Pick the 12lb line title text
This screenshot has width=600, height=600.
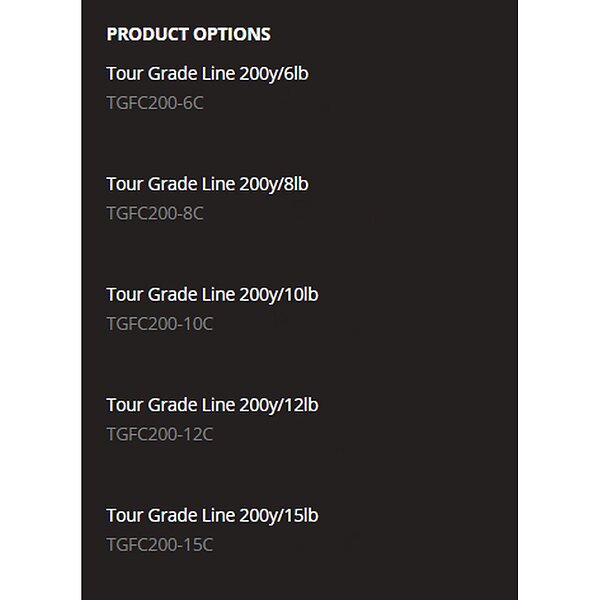click(212, 405)
